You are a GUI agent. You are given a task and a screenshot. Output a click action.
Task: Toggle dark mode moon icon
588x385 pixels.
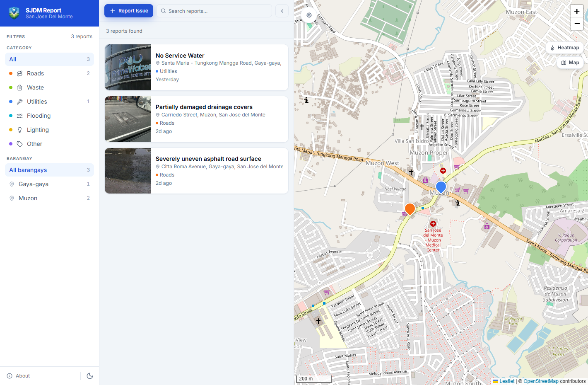90,376
